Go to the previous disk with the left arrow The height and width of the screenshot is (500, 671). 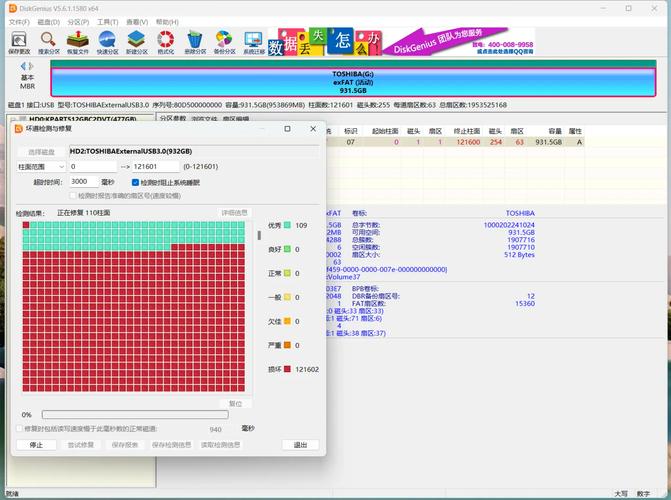coord(23,66)
